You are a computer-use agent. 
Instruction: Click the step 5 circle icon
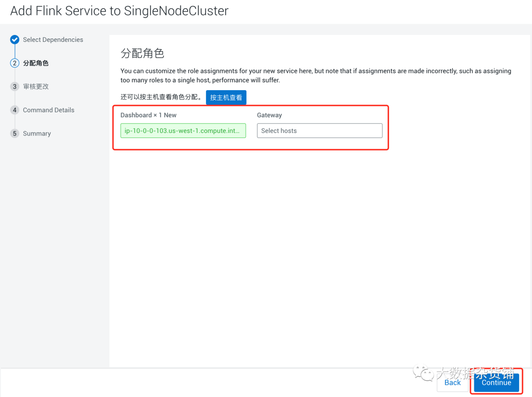tap(15, 133)
